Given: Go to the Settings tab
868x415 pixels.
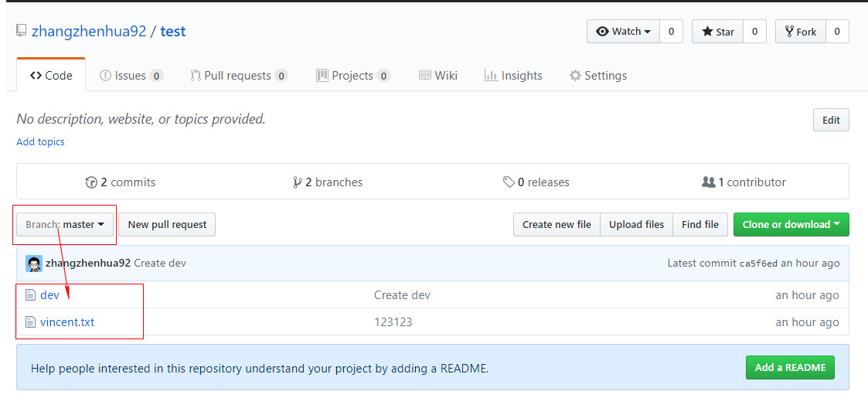Looking at the screenshot, I should click(x=598, y=76).
